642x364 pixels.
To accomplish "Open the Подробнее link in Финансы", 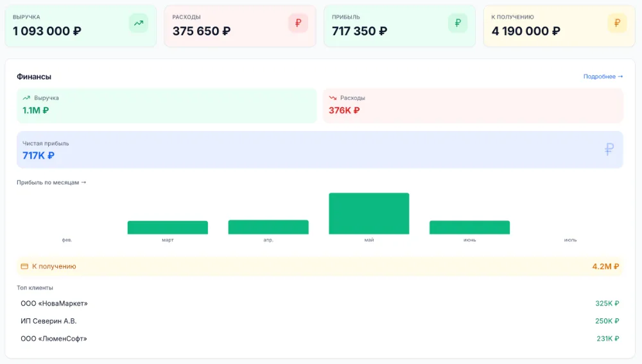I will point(603,76).
